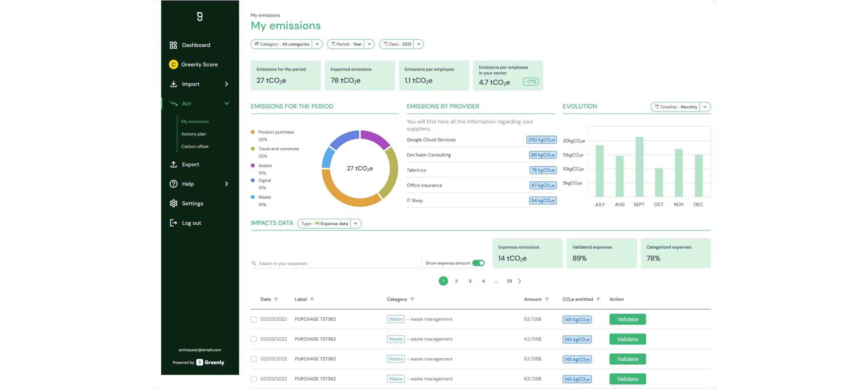Click the Log out icon
Screen dimensions: 868x389
[173, 223]
